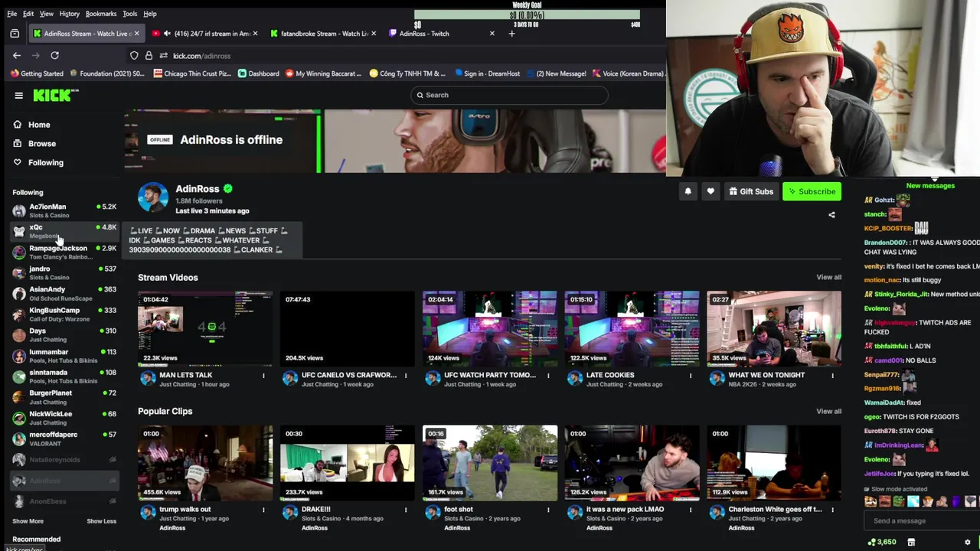Image resolution: width=980 pixels, height=551 pixels.
Task: Close the AdinRoss Stream Kick tab
Action: (137, 34)
